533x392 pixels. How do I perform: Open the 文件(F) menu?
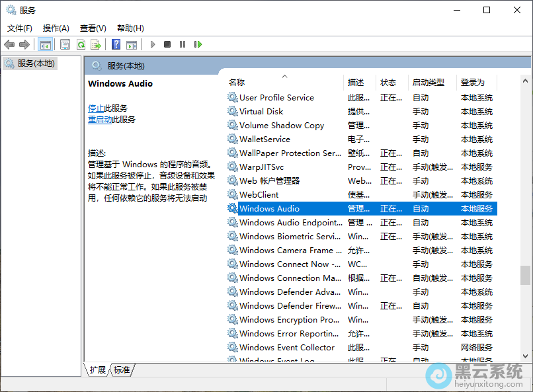click(x=19, y=28)
